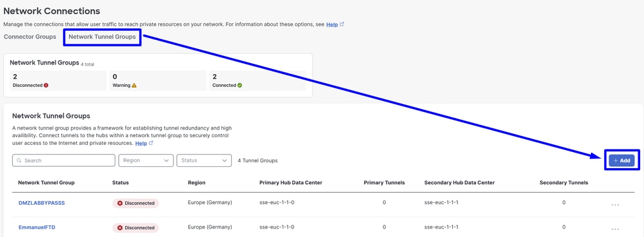Image resolution: width=644 pixels, height=237 pixels.
Task: Filter by Warning count card
Action: (157, 81)
